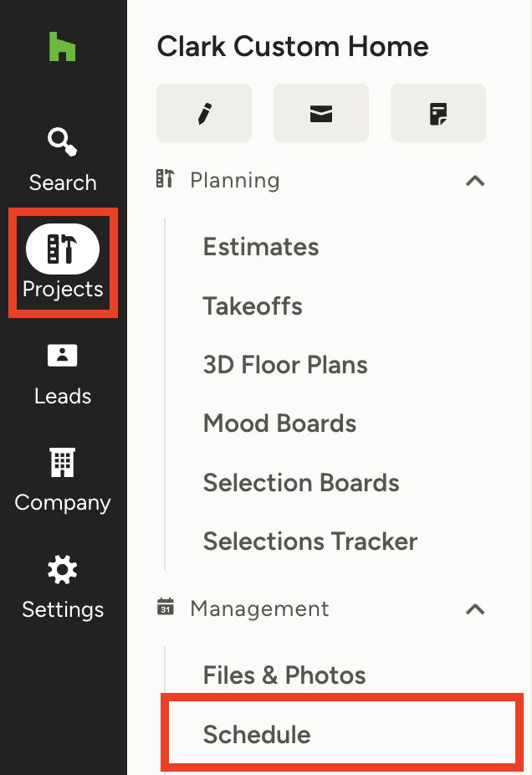Select the Projects sidebar icon
This screenshot has height=775, width=532.
tap(63, 249)
